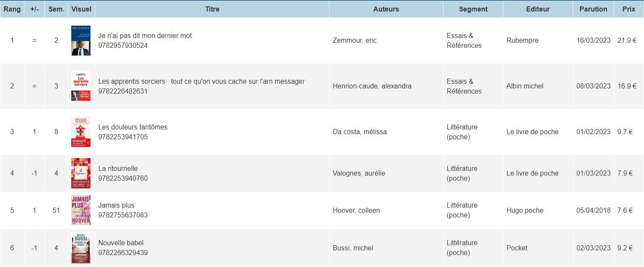This screenshot has width=644, height=267.
Task: Click the Sem. column header
Action: click(56, 9)
